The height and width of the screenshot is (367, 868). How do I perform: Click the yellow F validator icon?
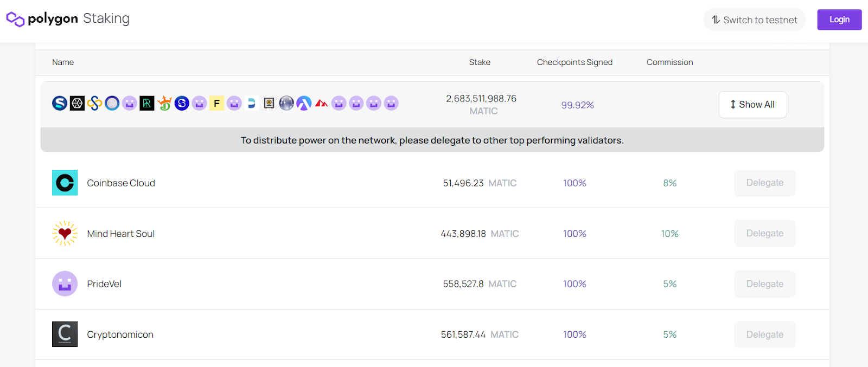pos(216,103)
